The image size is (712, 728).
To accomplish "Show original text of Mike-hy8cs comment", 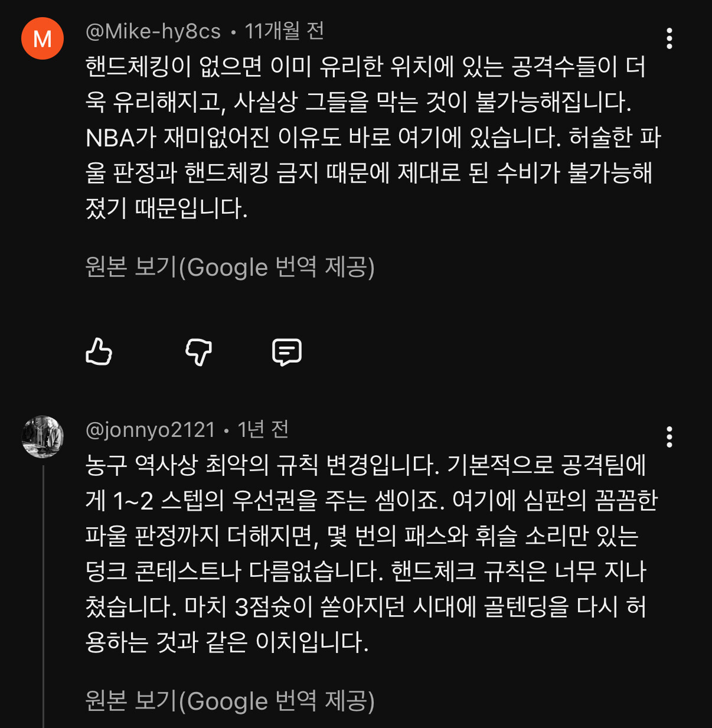I will [x=230, y=267].
